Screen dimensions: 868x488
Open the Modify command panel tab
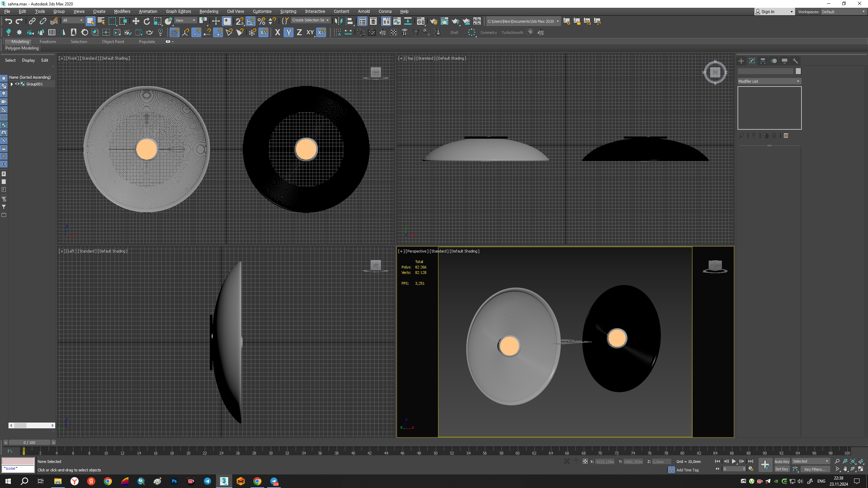752,61
